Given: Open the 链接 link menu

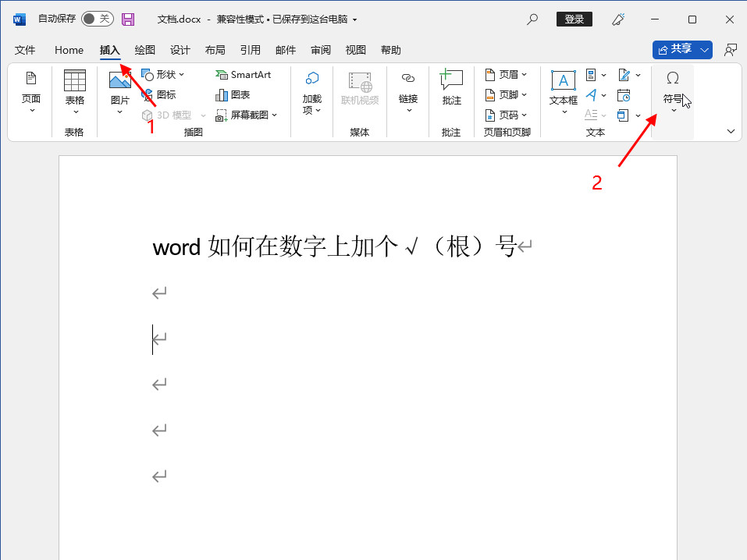Looking at the screenshot, I should point(408,90).
